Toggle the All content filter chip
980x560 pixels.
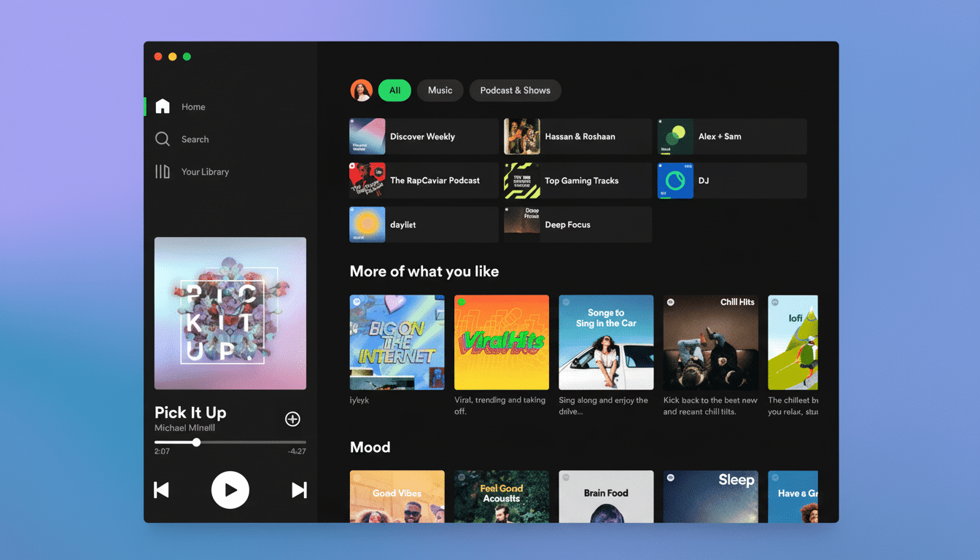[x=394, y=90]
